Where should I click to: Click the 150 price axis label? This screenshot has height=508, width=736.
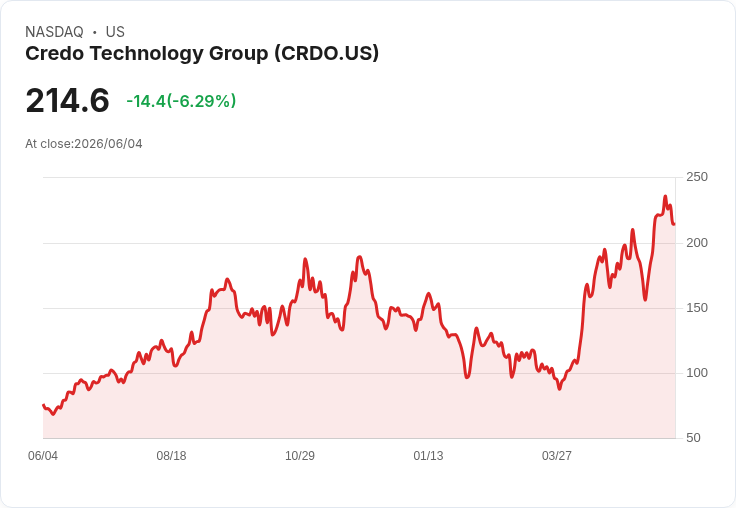coord(697,308)
